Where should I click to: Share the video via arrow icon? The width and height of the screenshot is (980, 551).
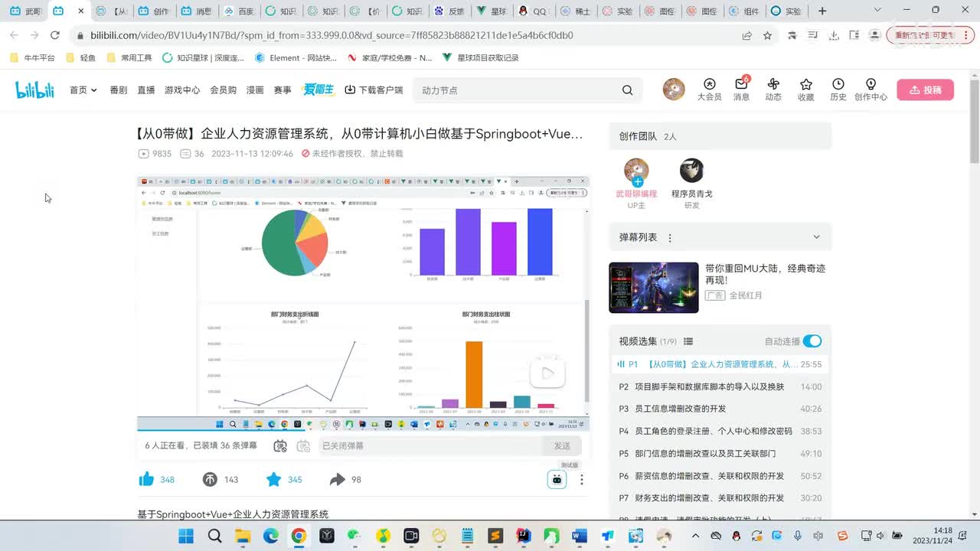(x=337, y=479)
